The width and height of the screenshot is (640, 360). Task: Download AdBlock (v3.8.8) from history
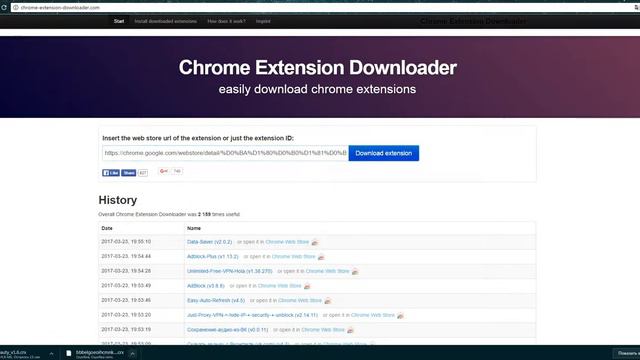coord(206,286)
